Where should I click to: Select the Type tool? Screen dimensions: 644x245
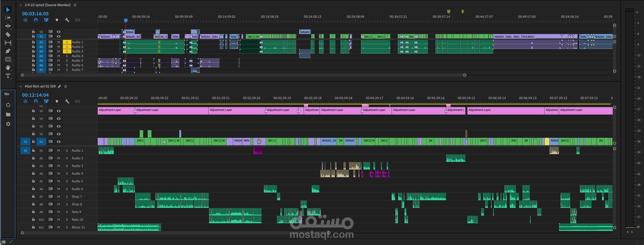(8, 76)
